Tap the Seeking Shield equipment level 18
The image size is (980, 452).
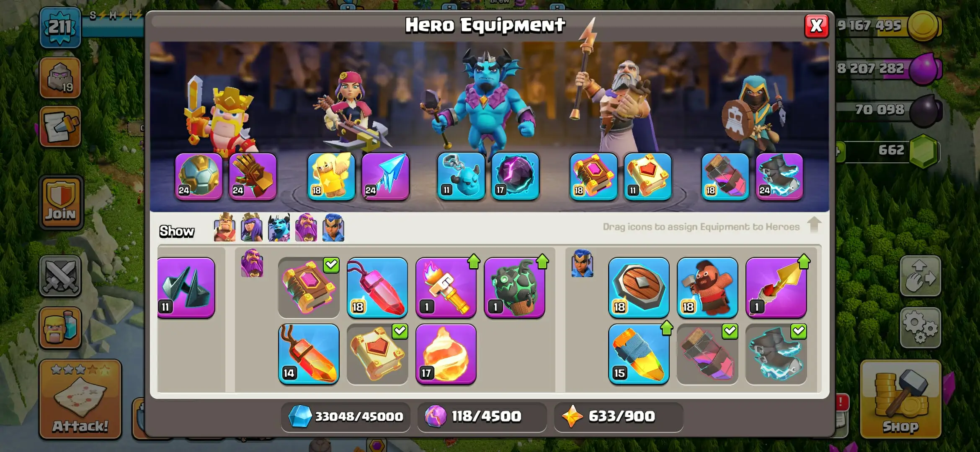pos(639,288)
